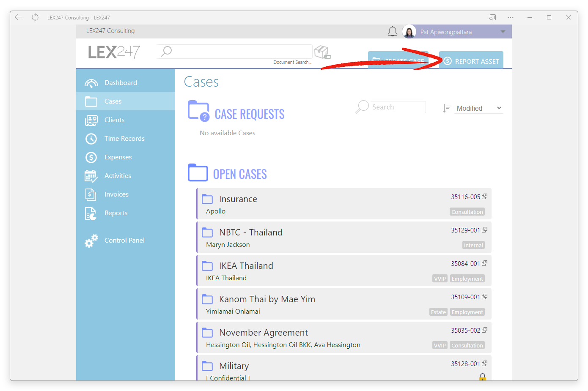588x391 pixels.
Task: Click the Cases list search magnifier
Action: (x=363, y=107)
